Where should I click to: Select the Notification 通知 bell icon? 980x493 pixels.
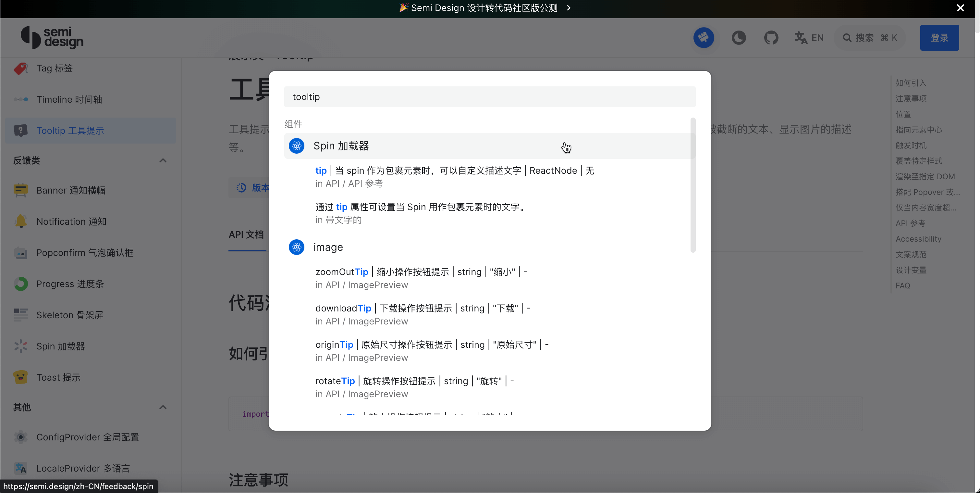(20, 221)
